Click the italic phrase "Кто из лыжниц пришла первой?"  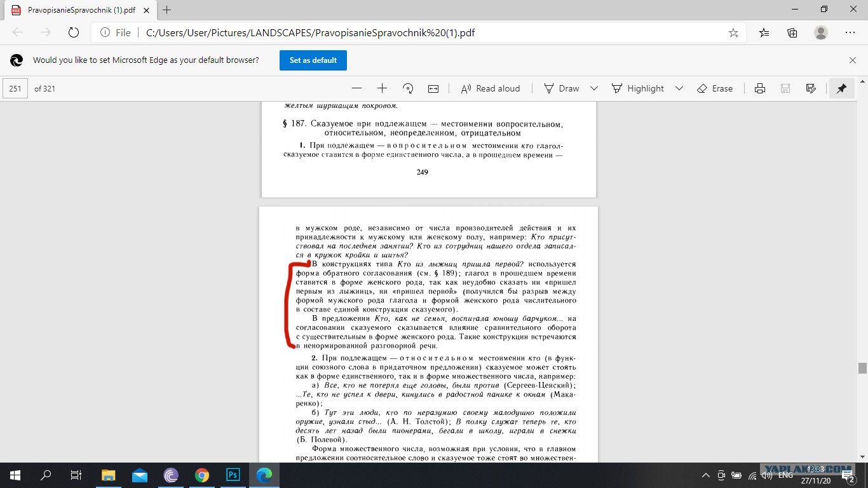(x=460, y=264)
